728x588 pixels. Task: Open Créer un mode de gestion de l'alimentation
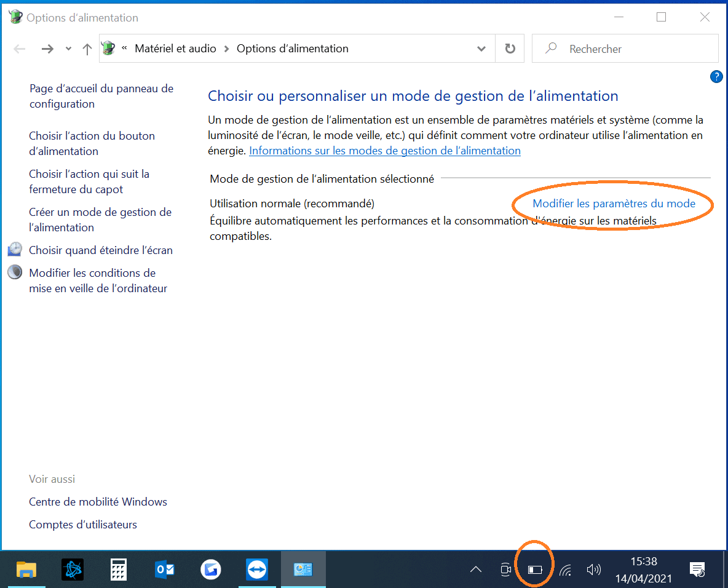point(100,220)
